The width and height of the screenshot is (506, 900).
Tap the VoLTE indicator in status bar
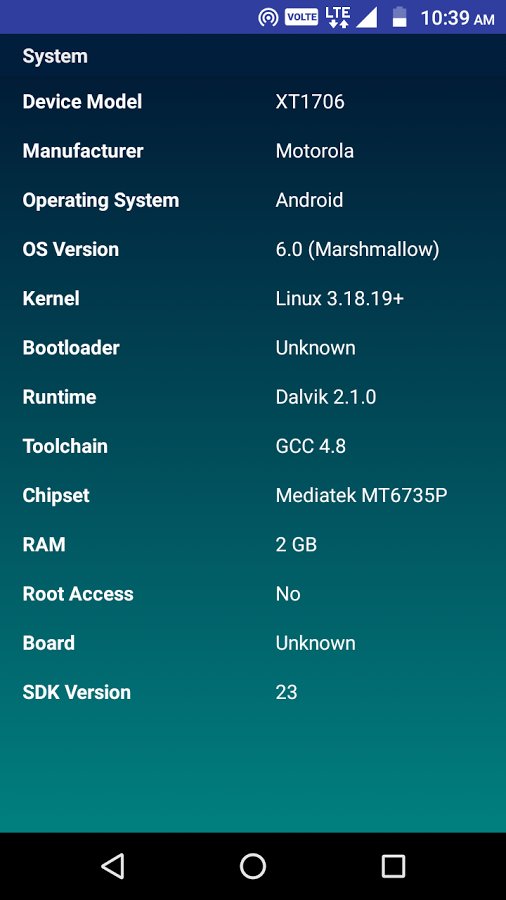tap(301, 17)
